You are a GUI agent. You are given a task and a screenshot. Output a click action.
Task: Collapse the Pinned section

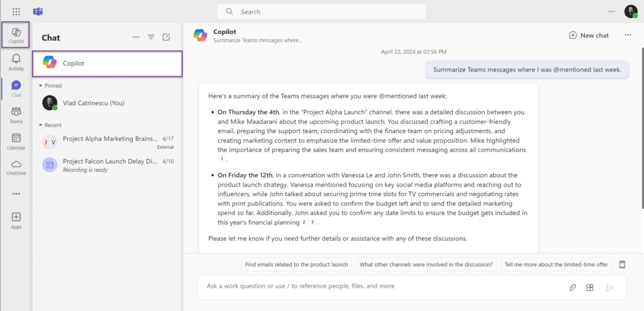pos(50,85)
